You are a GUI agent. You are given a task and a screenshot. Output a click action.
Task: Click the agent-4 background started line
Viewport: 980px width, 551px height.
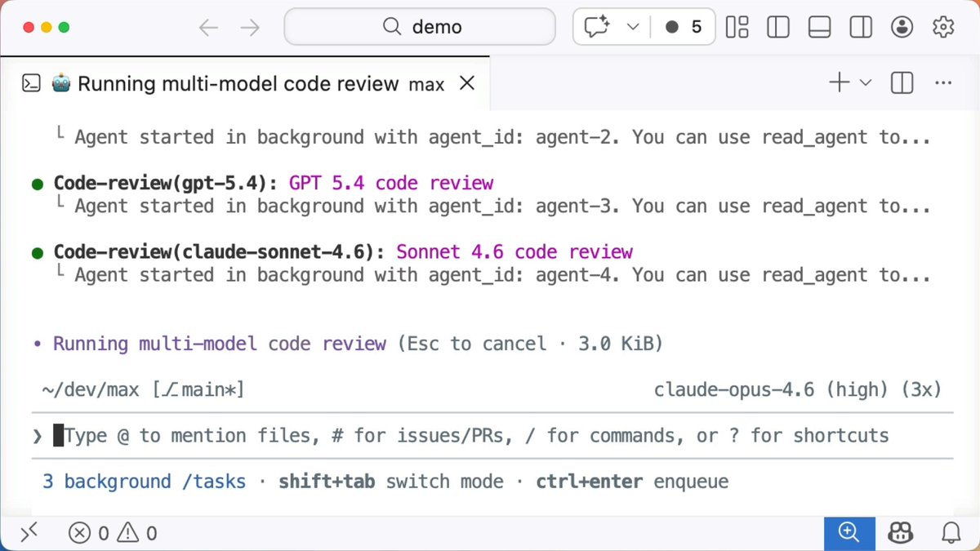coord(492,275)
